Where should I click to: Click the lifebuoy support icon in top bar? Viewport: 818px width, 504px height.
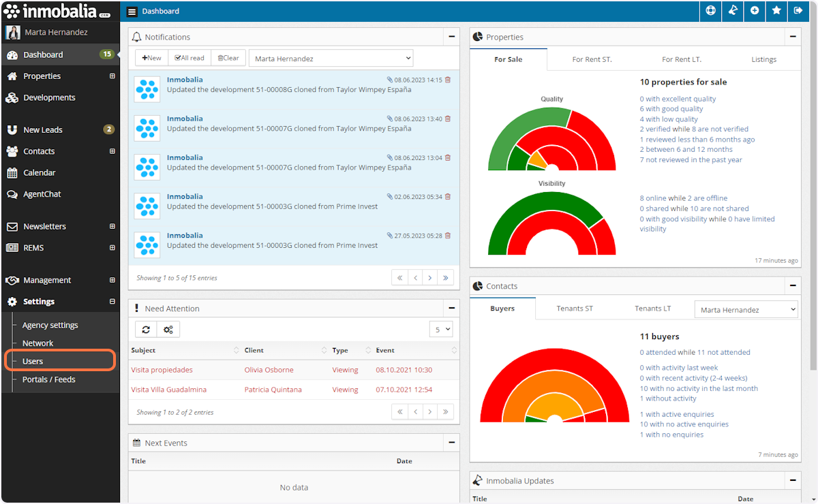tap(711, 11)
